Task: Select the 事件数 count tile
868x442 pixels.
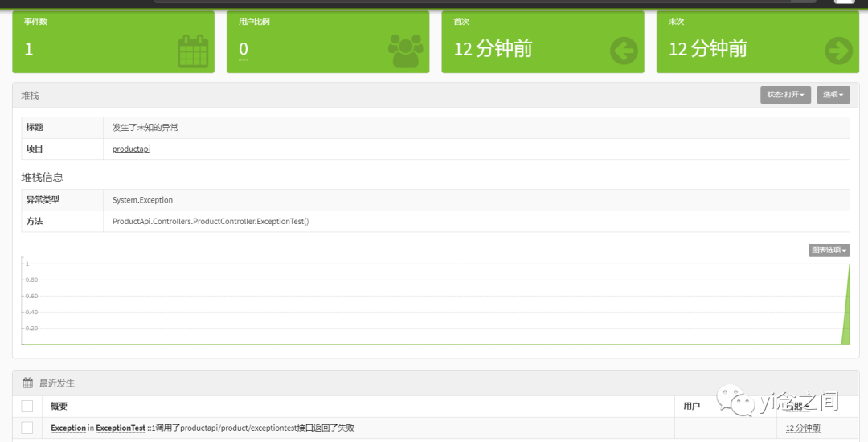Action: [113, 42]
